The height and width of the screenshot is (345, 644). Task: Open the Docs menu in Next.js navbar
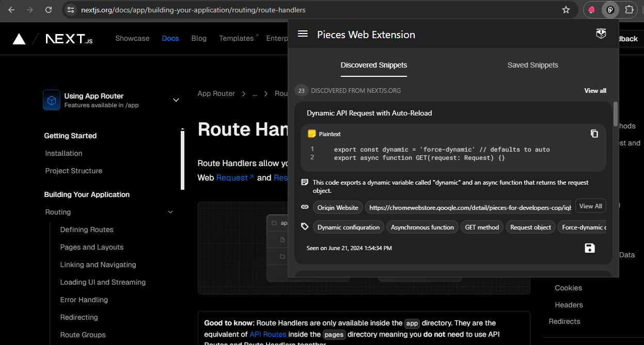pos(170,38)
